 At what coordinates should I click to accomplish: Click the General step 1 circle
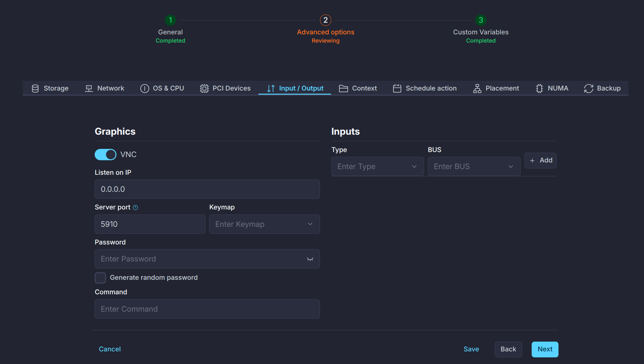coord(170,20)
